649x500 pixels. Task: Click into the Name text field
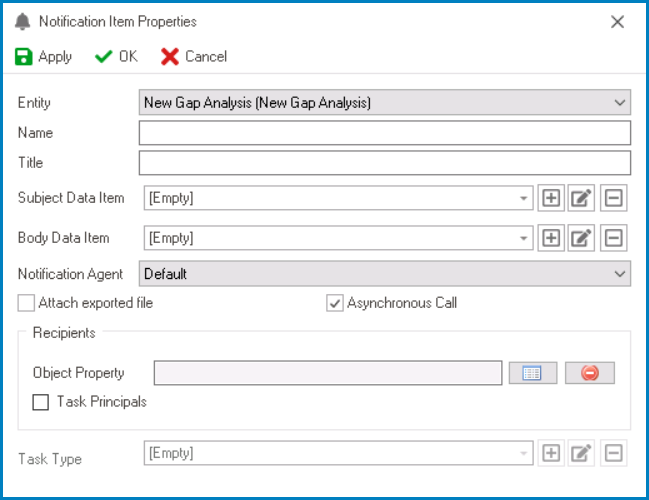click(385, 133)
